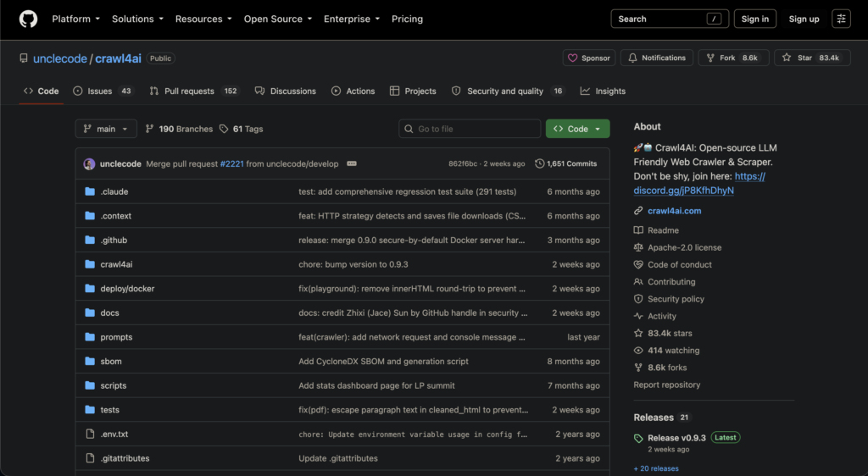Focus the Go to file field
Screen dimensions: 868x476
coord(470,129)
